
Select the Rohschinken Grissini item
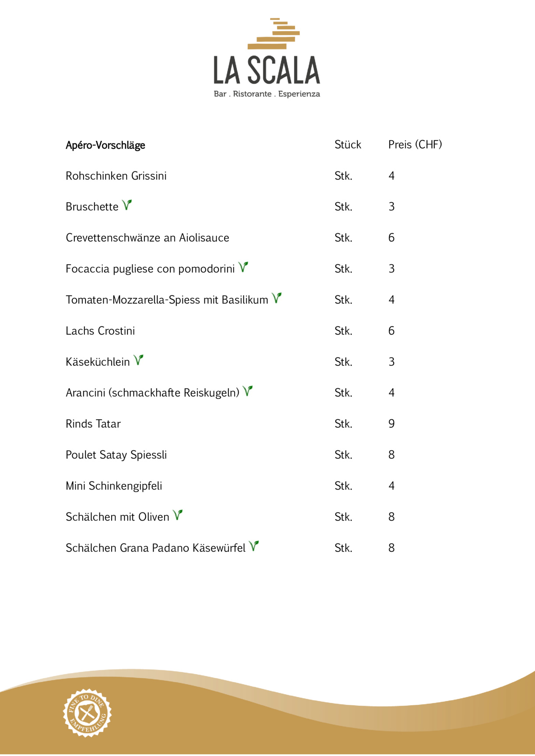click(x=116, y=176)
